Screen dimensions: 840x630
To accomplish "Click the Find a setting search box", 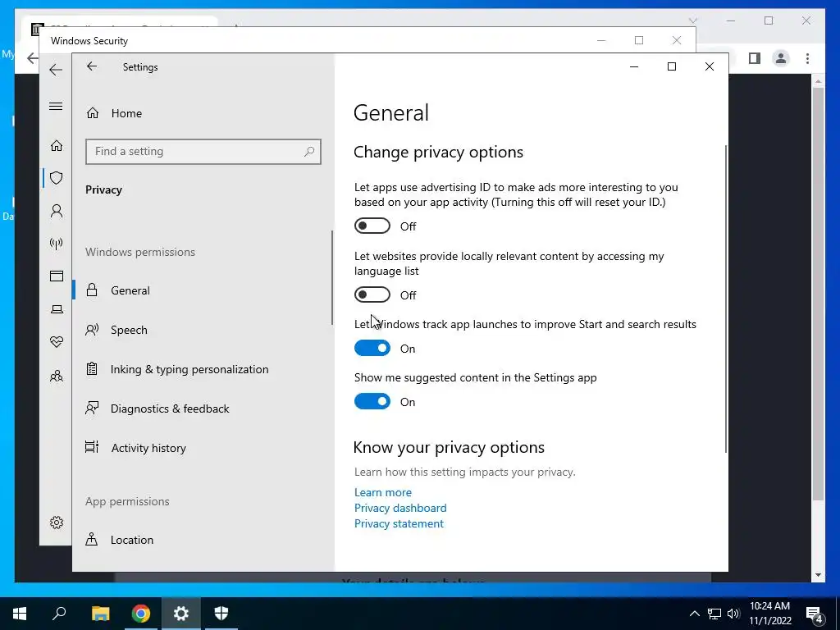I will [x=203, y=152].
